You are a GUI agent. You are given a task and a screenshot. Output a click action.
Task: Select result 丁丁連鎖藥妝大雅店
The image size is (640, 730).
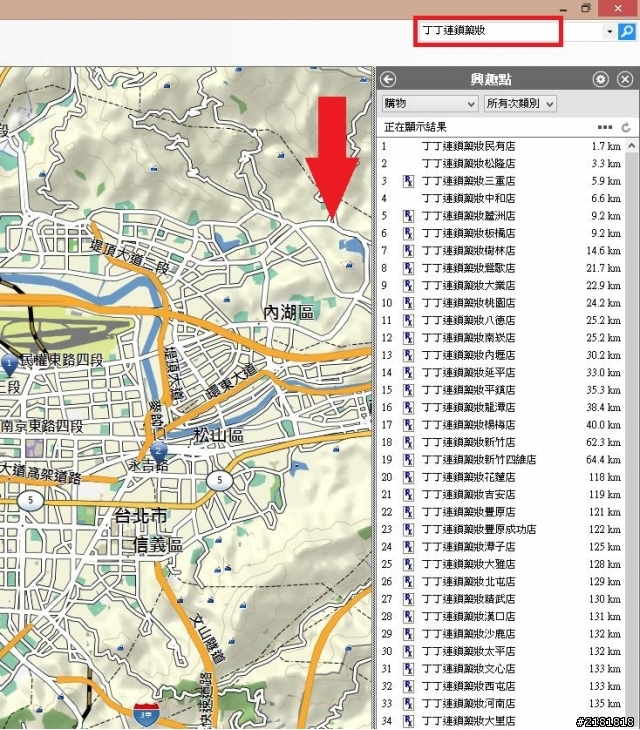(x=500, y=564)
